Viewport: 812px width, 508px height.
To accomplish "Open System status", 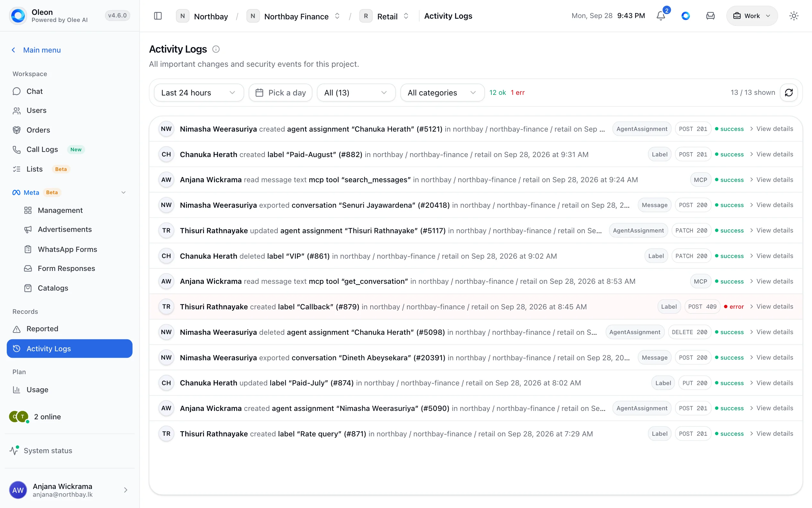I will tap(41, 451).
